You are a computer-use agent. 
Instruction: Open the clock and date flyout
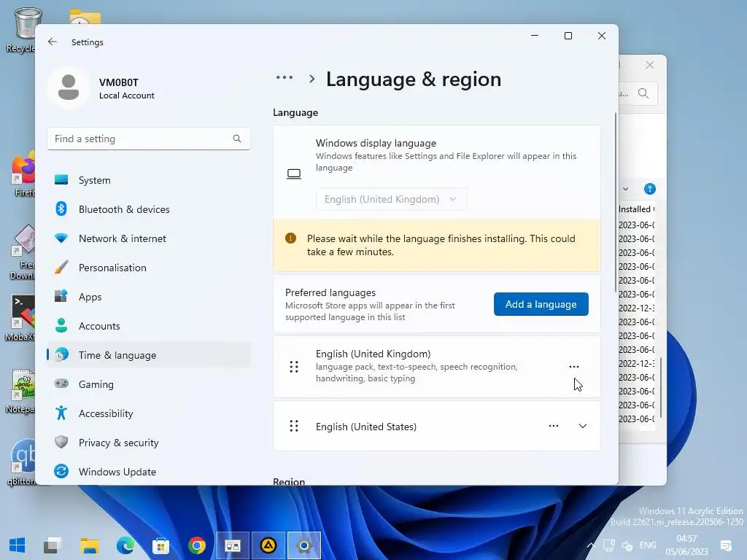[686, 545]
